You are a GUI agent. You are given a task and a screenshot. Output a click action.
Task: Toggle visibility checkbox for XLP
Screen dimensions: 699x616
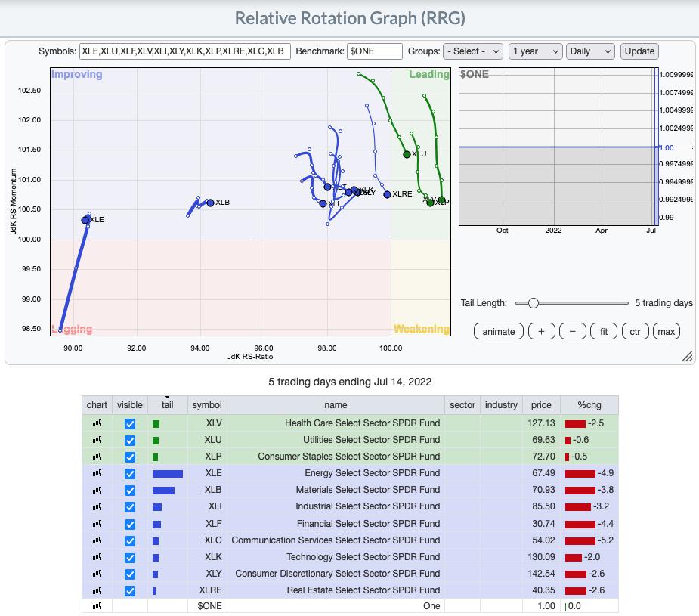pyautogui.click(x=130, y=457)
